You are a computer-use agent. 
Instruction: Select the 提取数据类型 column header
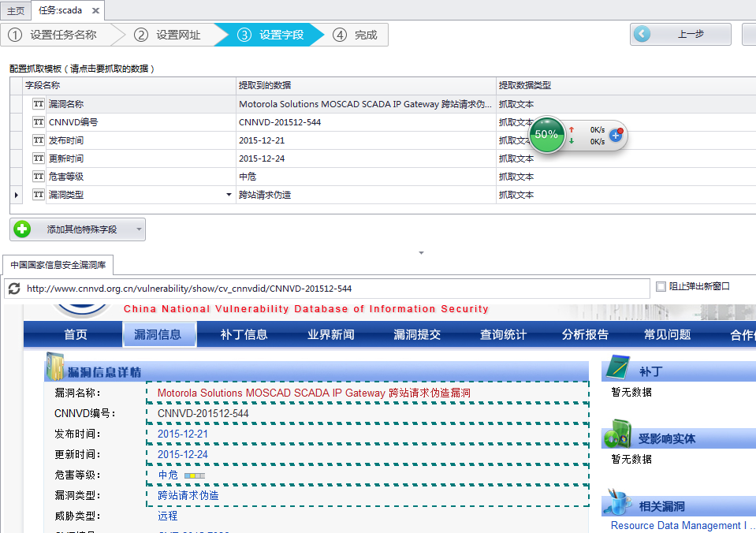[626, 85]
